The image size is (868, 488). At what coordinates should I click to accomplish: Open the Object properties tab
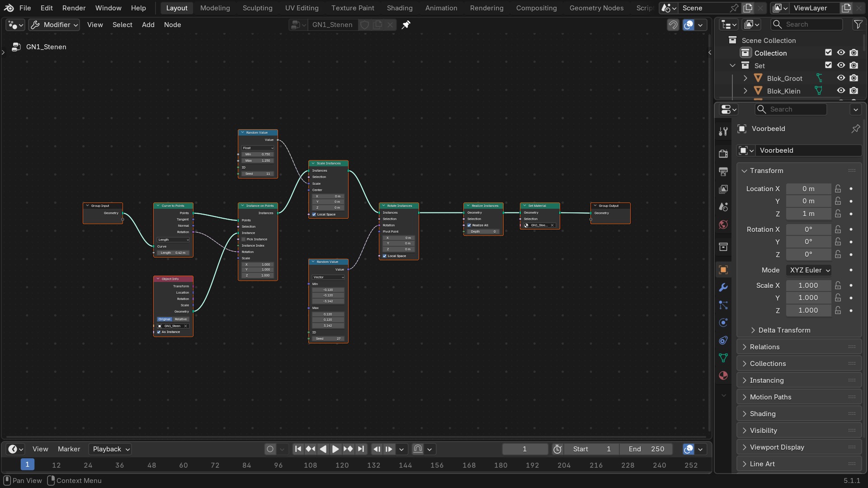723,270
